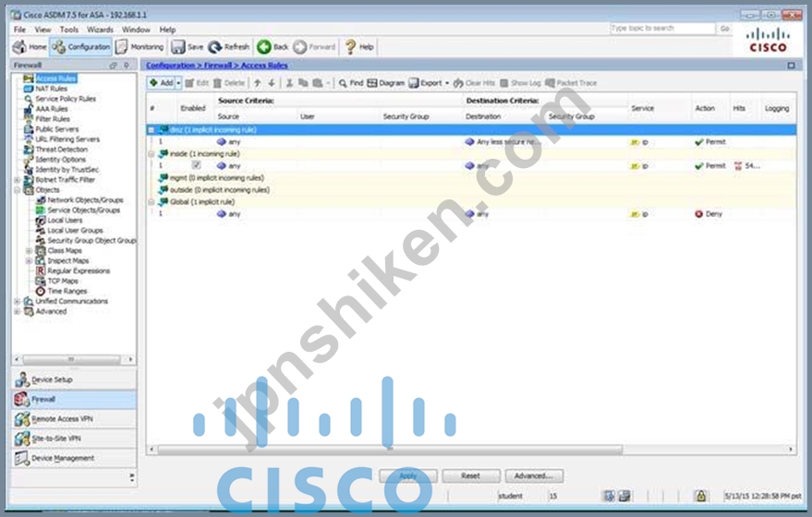Launch Packet Trace tool
This screenshot has height=517, width=812.
click(571, 83)
